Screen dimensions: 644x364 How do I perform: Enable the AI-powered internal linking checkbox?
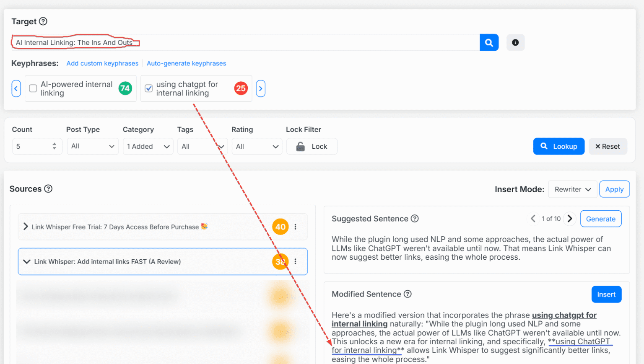click(33, 88)
